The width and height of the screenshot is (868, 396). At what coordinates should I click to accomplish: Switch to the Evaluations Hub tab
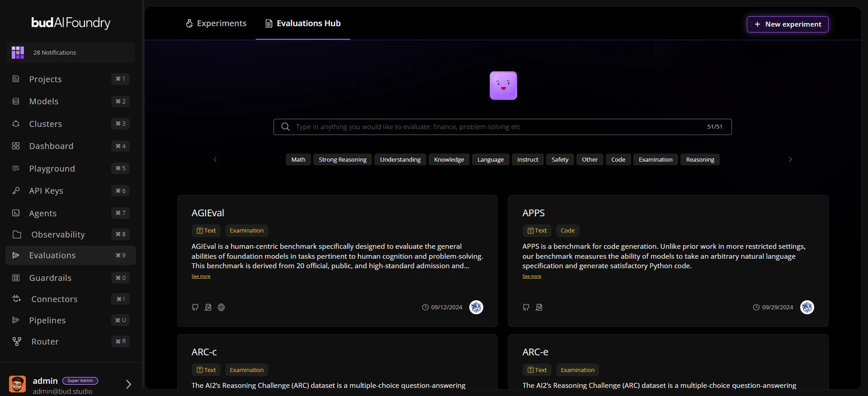(303, 23)
